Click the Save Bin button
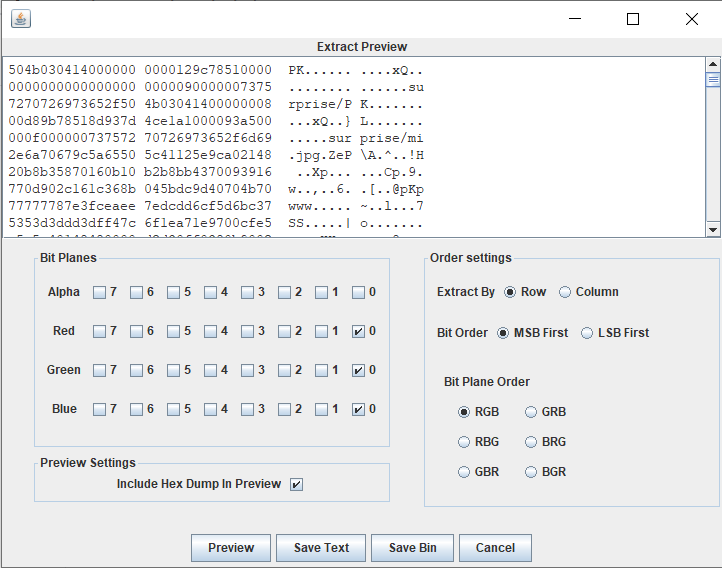Image resolution: width=722 pixels, height=568 pixels. (x=412, y=548)
